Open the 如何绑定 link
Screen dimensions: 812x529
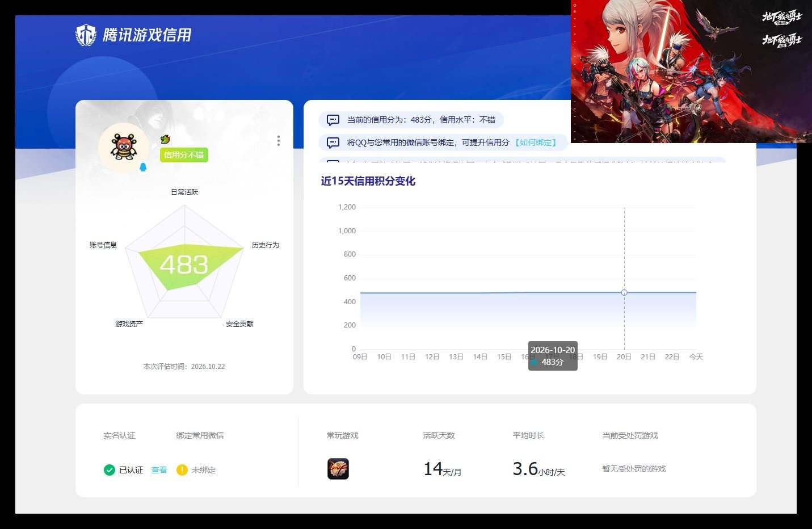536,142
